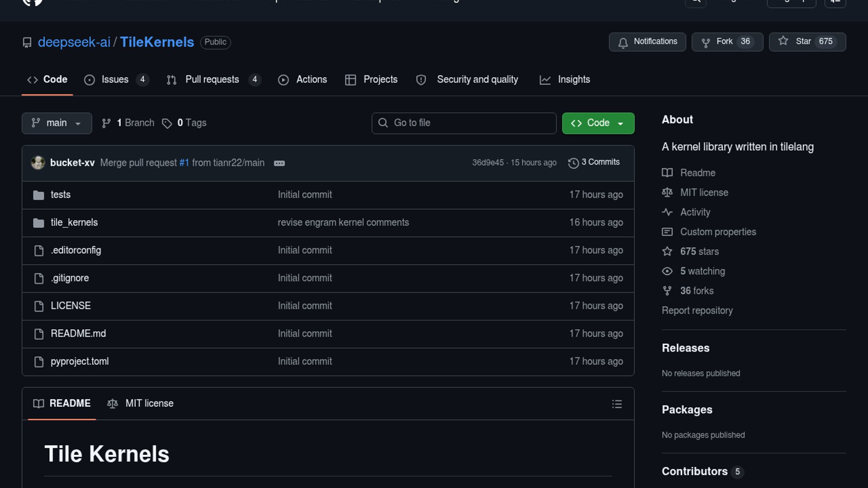
Task: Open the pyproject.toml file
Action: click(80, 361)
